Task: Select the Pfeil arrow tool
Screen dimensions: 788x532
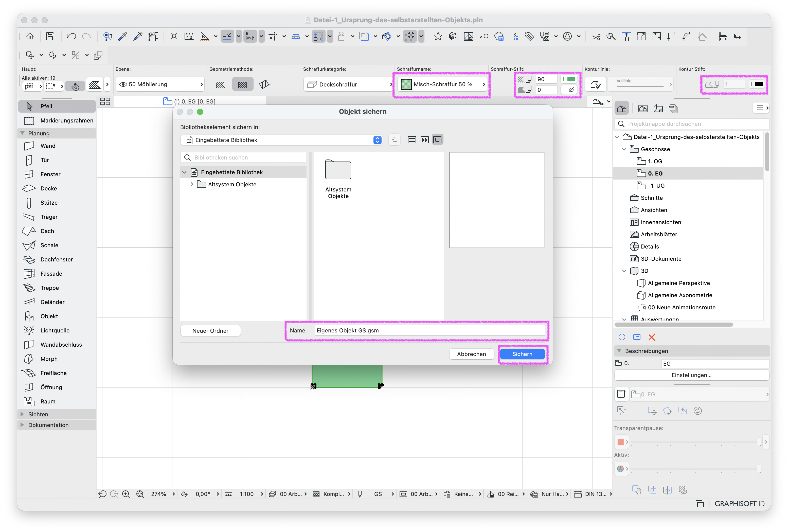Action: 57,106
